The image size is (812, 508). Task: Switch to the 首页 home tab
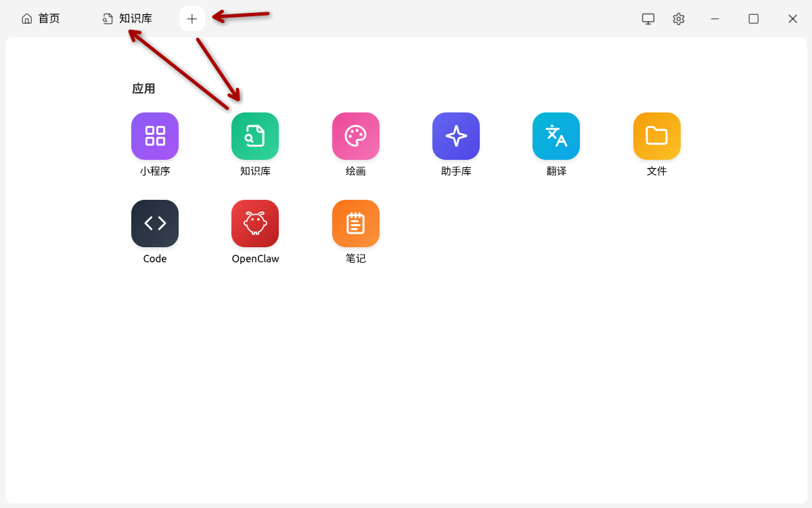pyautogui.click(x=41, y=18)
